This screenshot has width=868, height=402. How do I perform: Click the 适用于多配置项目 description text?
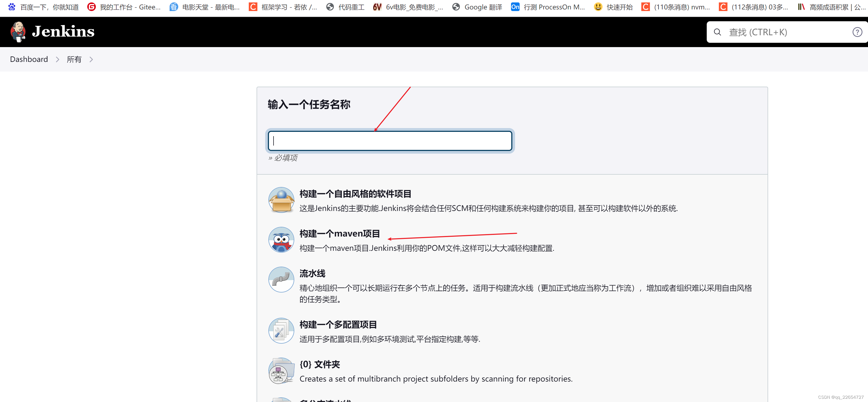[390, 339]
